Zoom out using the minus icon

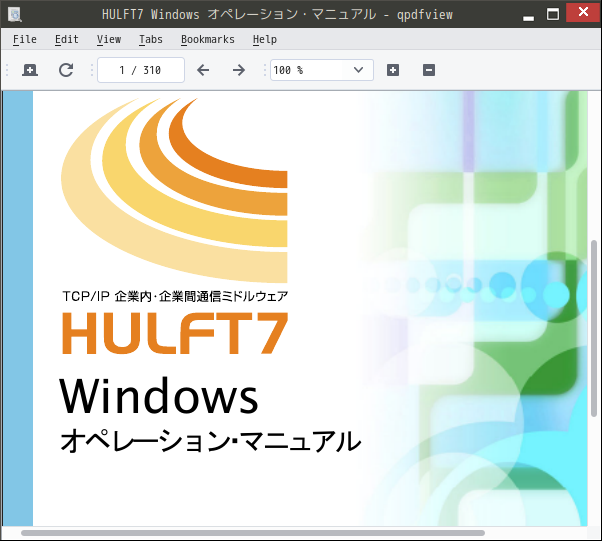click(x=429, y=70)
